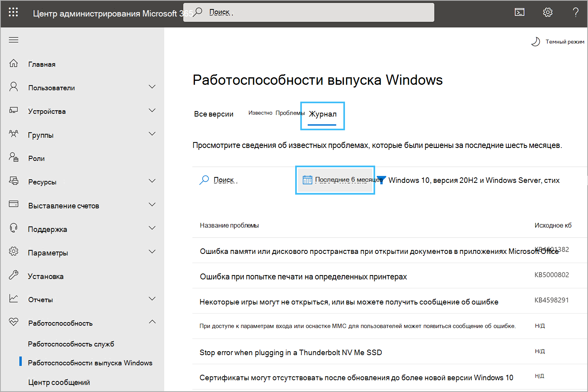Open Работоспособности выпуска Windows nav item

pyautogui.click(x=90, y=363)
